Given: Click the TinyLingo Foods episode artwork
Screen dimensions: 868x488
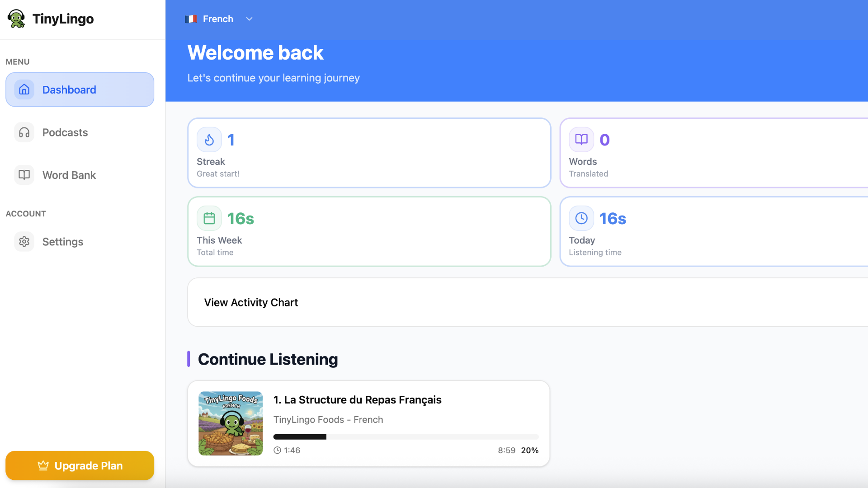Looking at the screenshot, I should point(231,423).
